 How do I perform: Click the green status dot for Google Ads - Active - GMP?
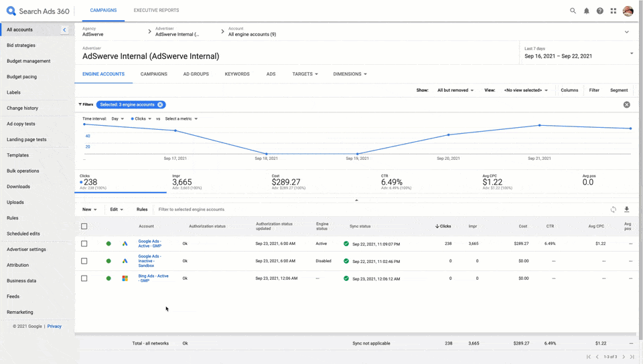coord(109,244)
